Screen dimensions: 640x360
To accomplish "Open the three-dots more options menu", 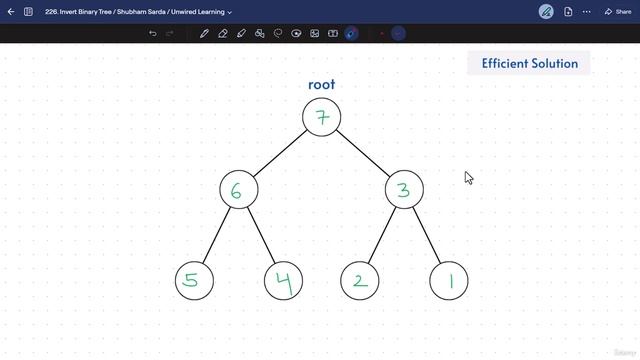I will click(587, 12).
